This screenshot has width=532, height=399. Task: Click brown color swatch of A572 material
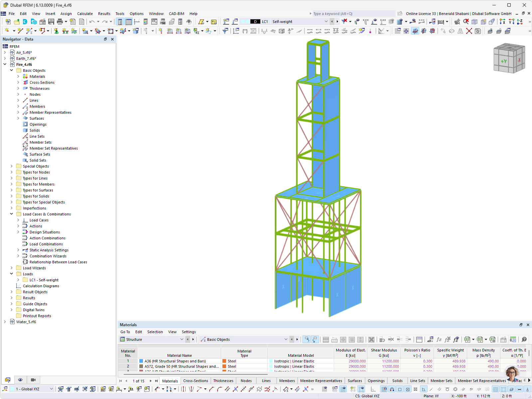click(x=141, y=366)
